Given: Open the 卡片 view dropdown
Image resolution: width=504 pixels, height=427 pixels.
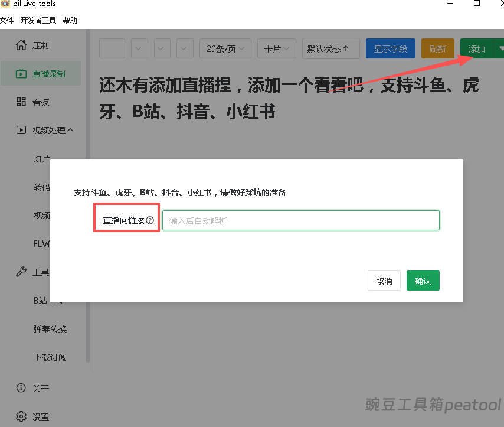Looking at the screenshot, I should [x=276, y=48].
